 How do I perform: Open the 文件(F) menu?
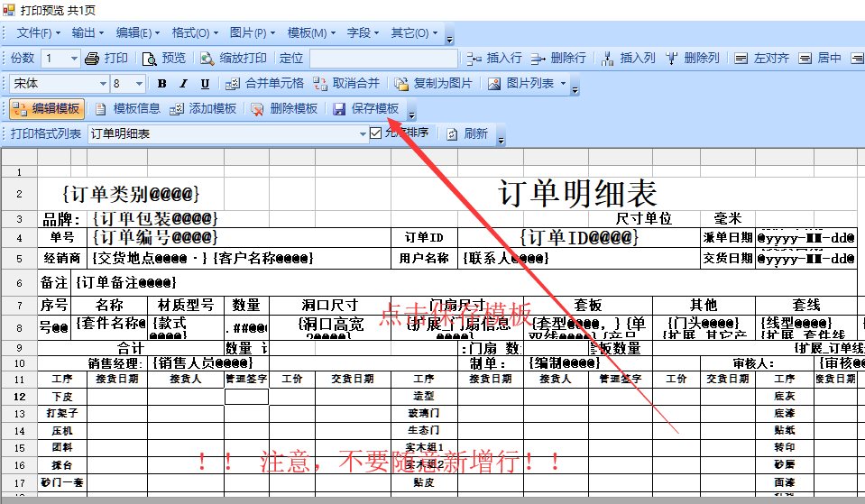pos(39,33)
